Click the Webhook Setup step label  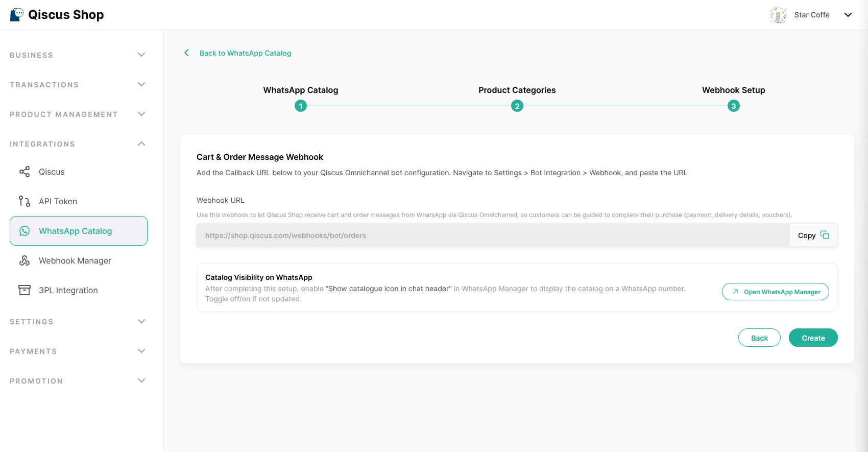pyautogui.click(x=734, y=90)
